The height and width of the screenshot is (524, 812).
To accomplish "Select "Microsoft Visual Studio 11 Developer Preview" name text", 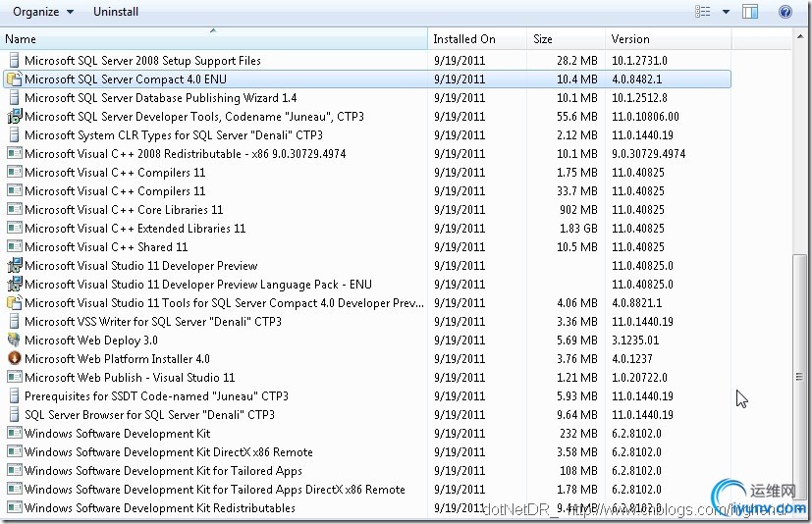I will [140, 266].
